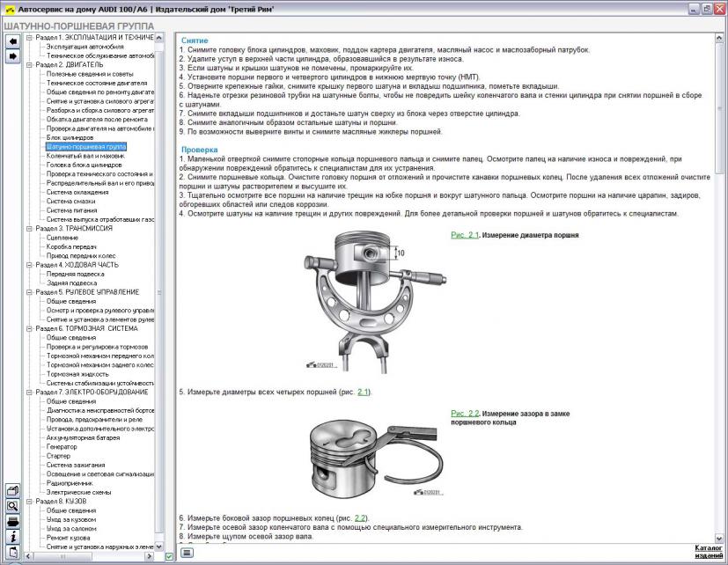Open Обкатка двигателя после ремонта
This screenshot has width=728, height=565.
pos(97,120)
